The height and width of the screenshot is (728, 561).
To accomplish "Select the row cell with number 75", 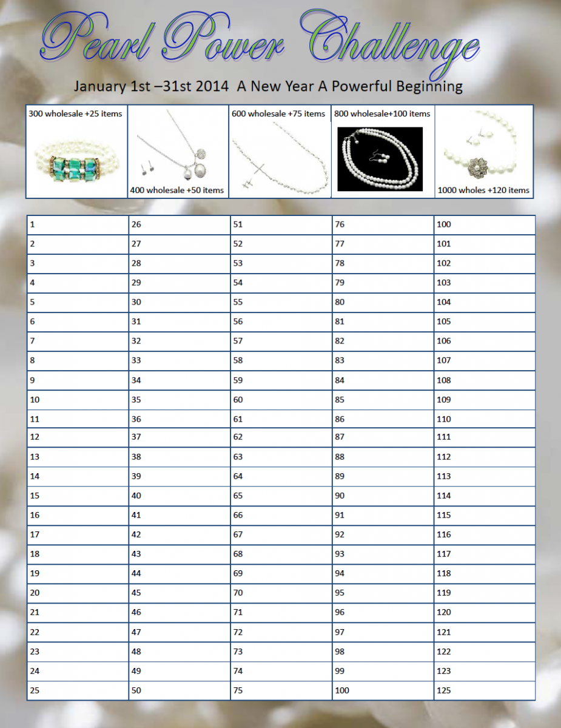I will (281, 690).
